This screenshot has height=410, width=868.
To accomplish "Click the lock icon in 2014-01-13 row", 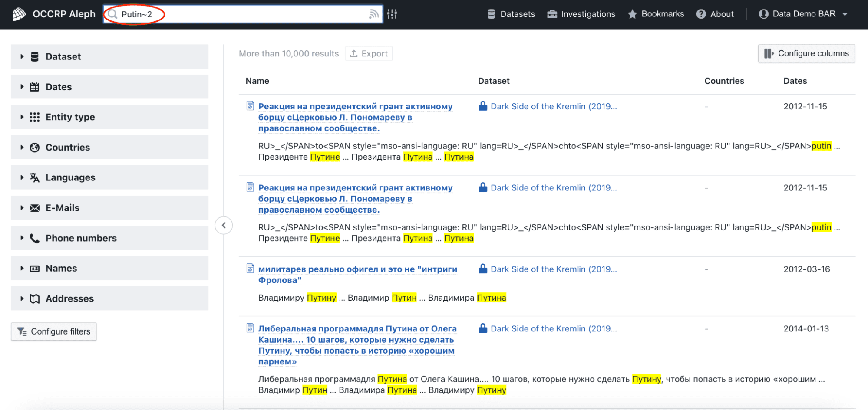I will click(482, 328).
